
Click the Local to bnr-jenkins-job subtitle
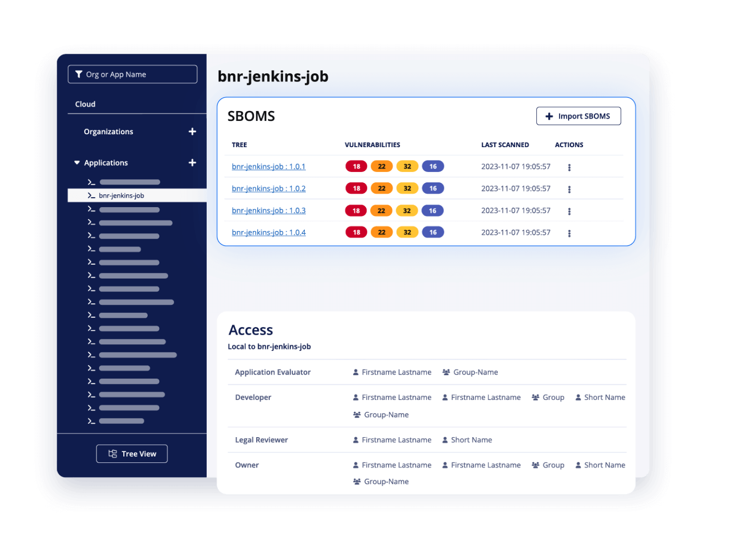coord(269,347)
